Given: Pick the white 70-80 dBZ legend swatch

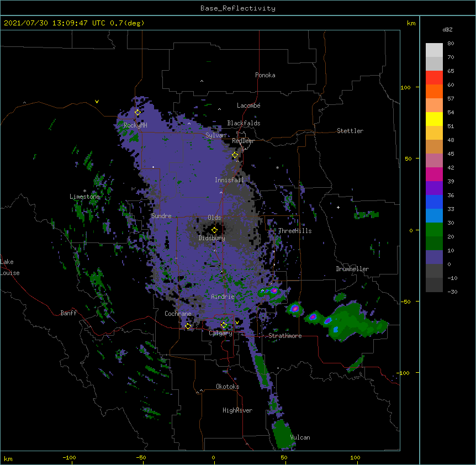Looking at the screenshot, I should [x=434, y=50].
